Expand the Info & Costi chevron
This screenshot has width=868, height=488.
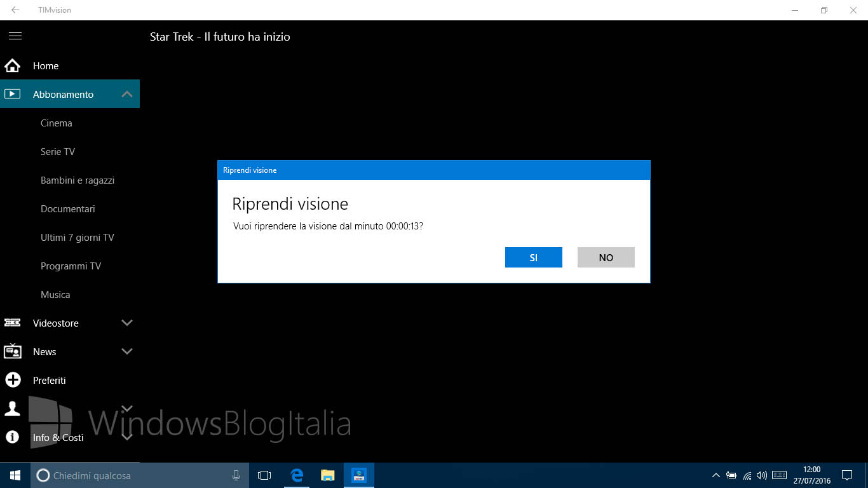127,437
